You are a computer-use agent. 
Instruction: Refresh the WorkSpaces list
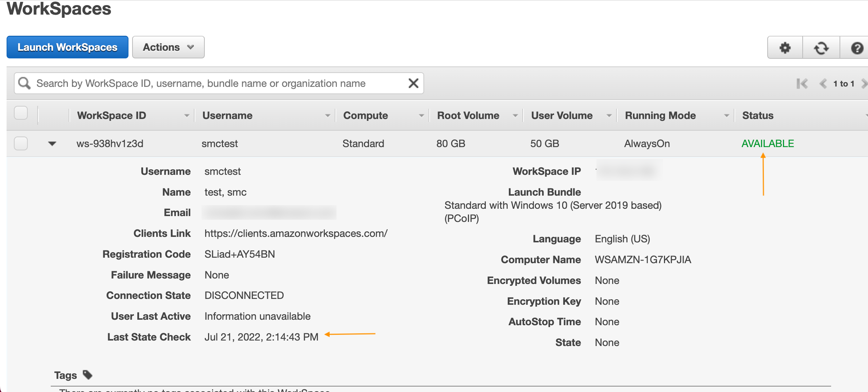[821, 47]
